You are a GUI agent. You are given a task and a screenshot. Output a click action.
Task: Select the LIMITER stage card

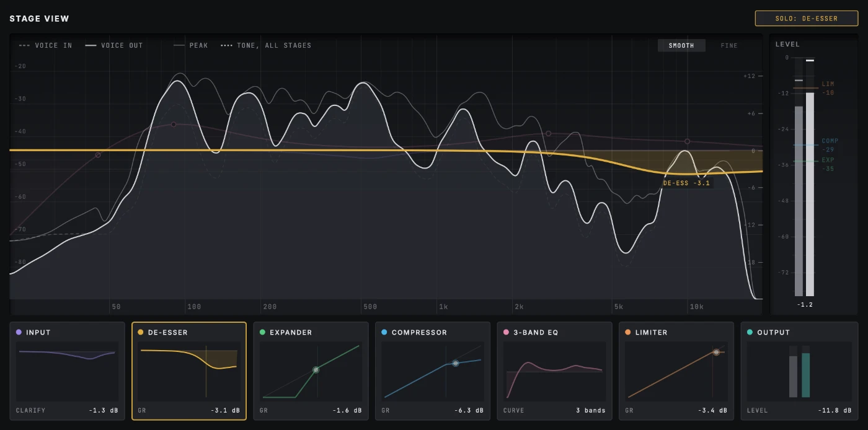tap(676, 371)
